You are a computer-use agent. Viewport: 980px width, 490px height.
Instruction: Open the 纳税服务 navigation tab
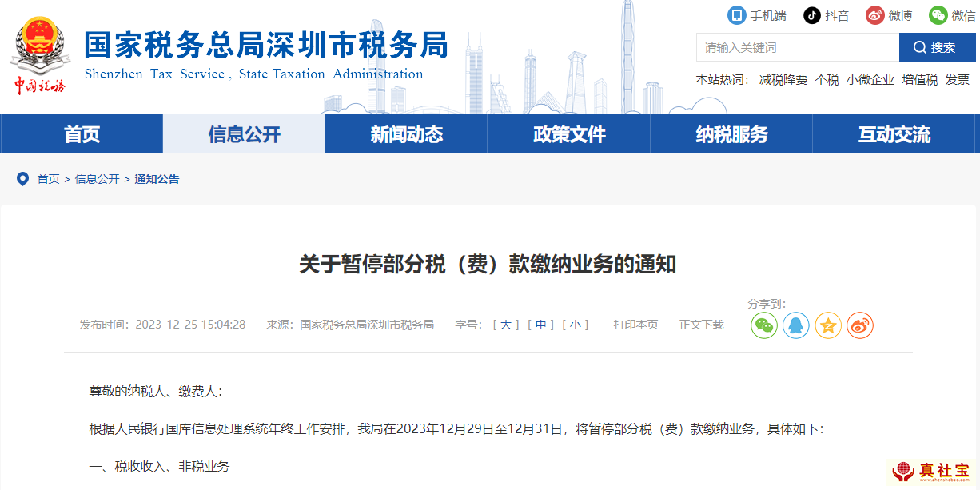(x=731, y=134)
